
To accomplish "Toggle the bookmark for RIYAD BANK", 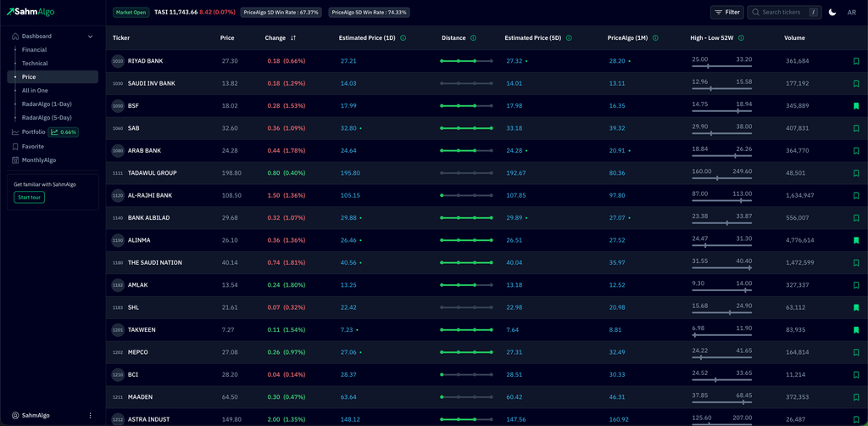I will point(856,61).
